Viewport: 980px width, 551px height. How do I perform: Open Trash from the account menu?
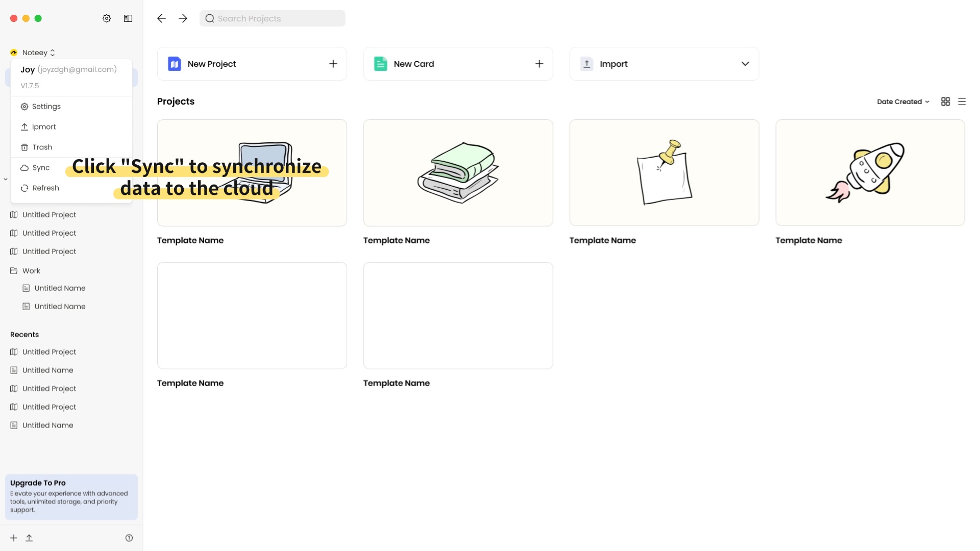coord(71,147)
